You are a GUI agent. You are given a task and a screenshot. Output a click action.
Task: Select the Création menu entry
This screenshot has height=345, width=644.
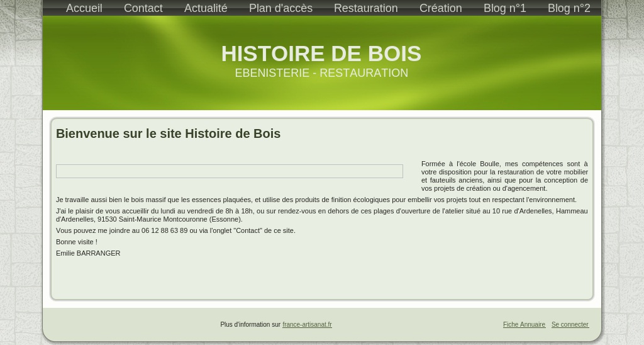(x=440, y=8)
